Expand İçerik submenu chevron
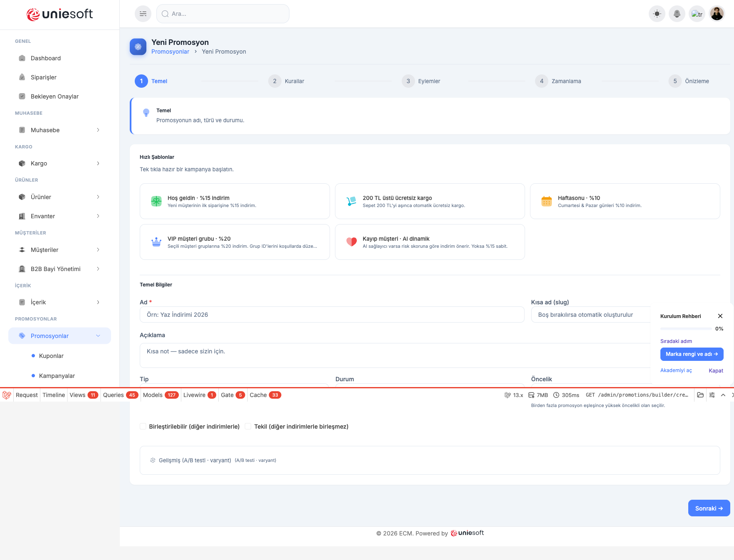734x560 pixels. pyautogui.click(x=98, y=302)
